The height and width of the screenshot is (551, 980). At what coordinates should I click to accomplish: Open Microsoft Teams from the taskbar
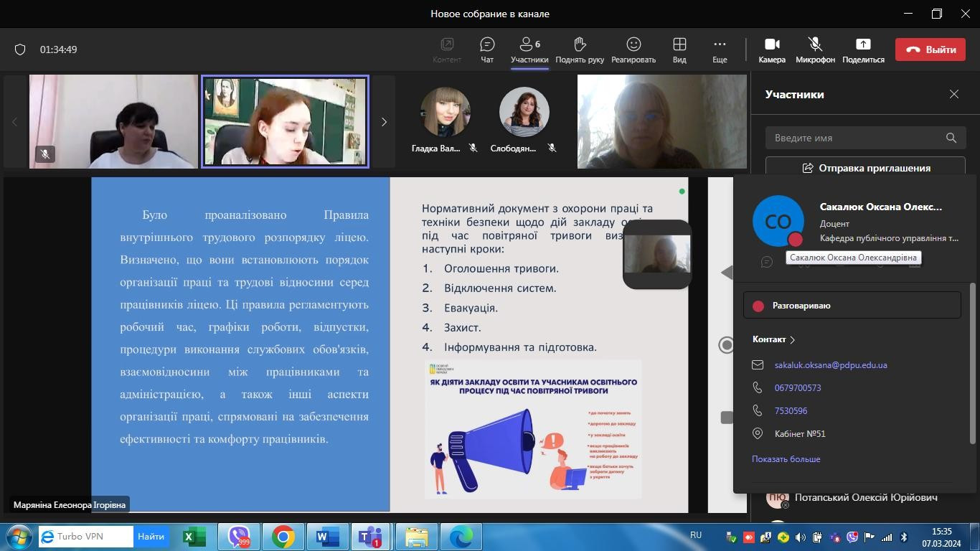click(370, 537)
